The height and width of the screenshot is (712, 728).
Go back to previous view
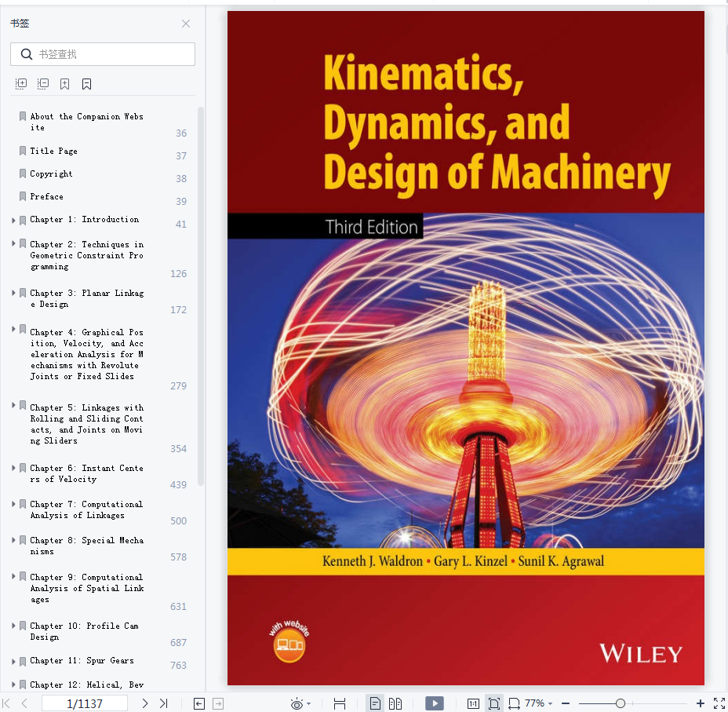pyautogui.click(x=199, y=703)
